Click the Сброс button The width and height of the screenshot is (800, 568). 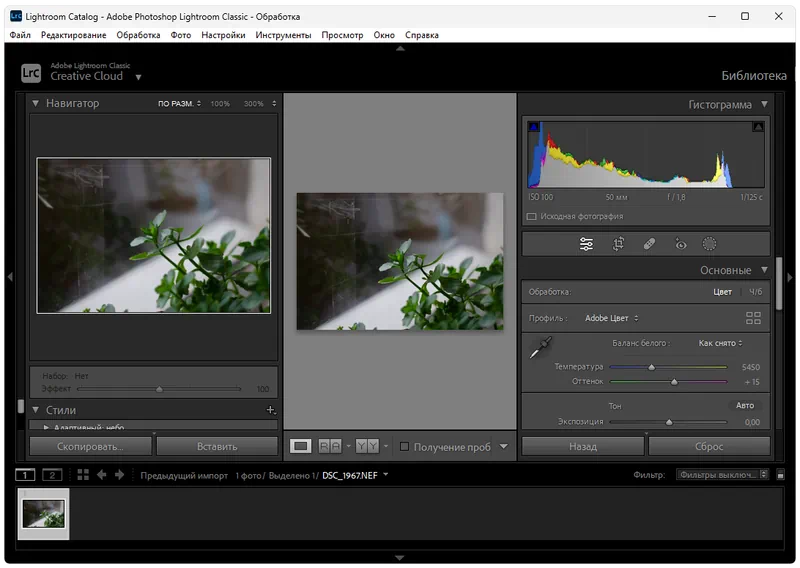coord(709,447)
